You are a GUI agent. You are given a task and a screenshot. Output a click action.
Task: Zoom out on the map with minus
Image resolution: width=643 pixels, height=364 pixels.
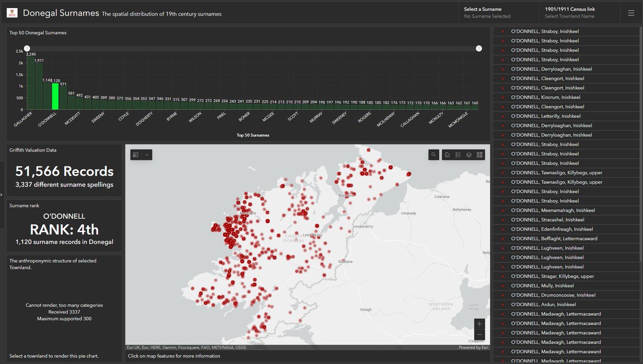pyautogui.click(x=480, y=335)
